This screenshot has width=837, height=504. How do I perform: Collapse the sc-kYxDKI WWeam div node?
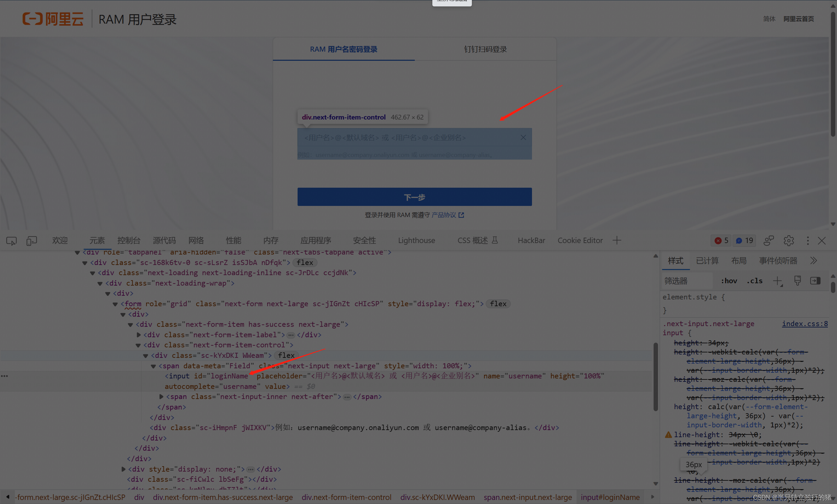tap(145, 356)
